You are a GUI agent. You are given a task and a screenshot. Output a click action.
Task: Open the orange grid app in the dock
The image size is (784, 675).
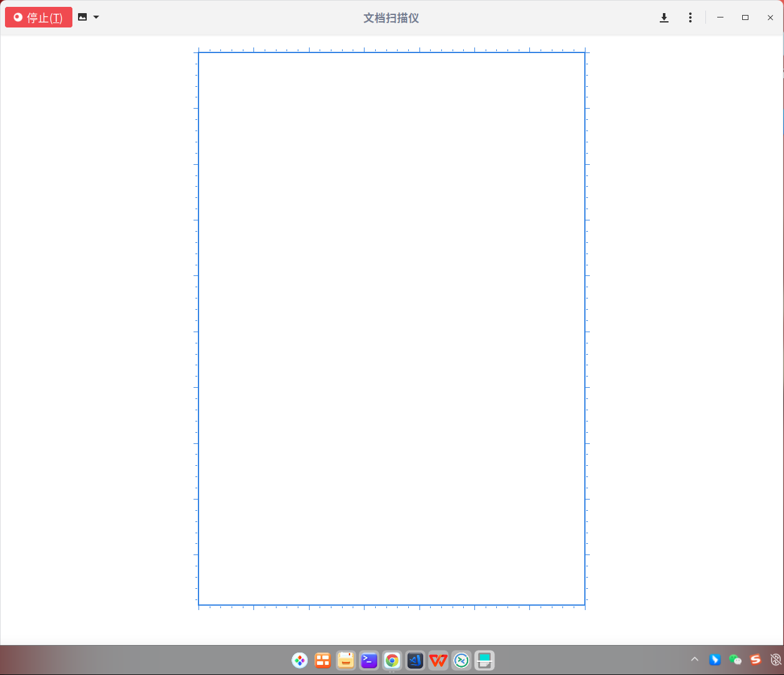pyautogui.click(x=323, y=660)
